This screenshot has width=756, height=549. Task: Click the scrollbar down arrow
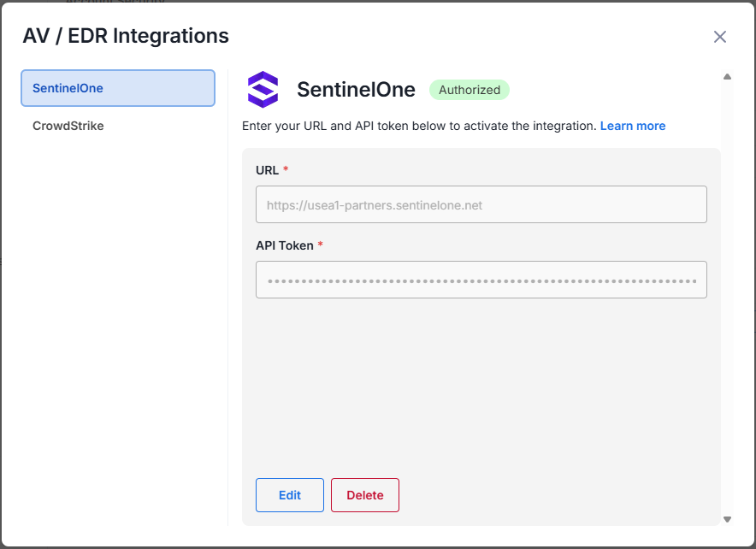[x=727, y=519]
